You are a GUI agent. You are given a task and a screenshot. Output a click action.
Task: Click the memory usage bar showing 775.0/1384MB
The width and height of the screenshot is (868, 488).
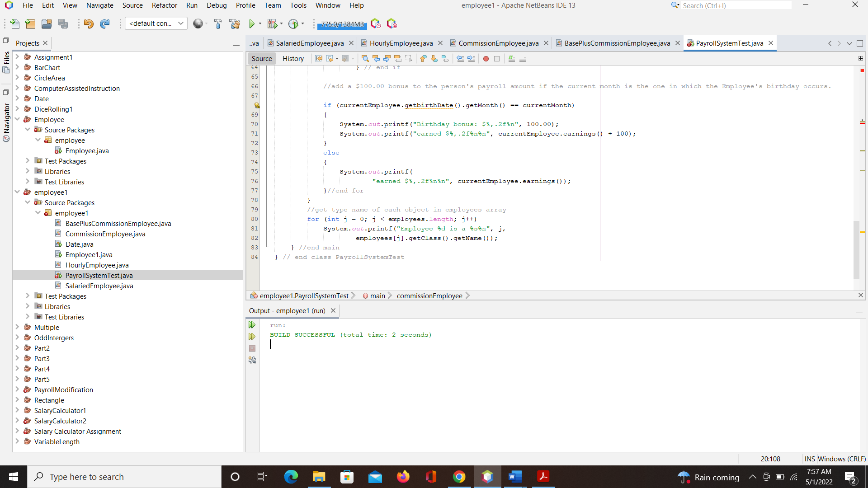coord(342,25)
